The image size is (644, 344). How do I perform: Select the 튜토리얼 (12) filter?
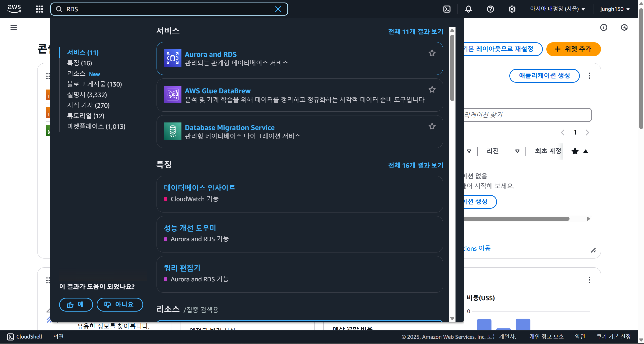pos(86,116)
